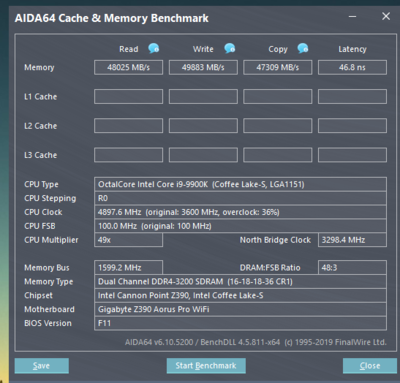400x383 pixels.
Task: Minimize the AIDA64 benchmark window
Action: tap(353, 16)
